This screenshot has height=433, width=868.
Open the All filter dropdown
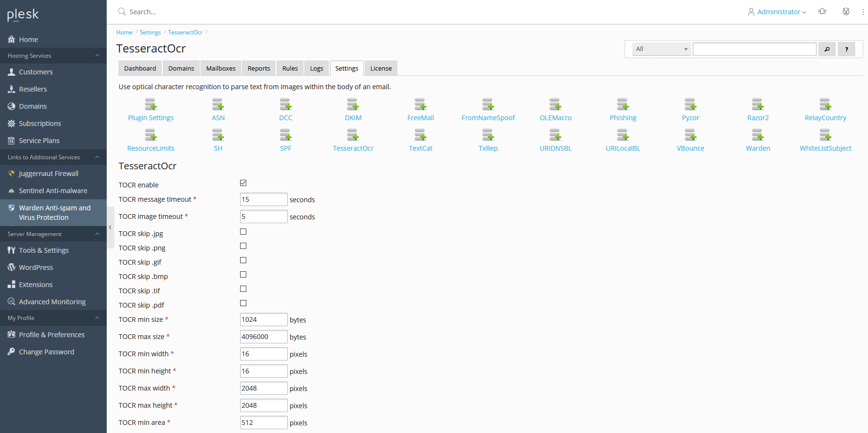[661, 49]
